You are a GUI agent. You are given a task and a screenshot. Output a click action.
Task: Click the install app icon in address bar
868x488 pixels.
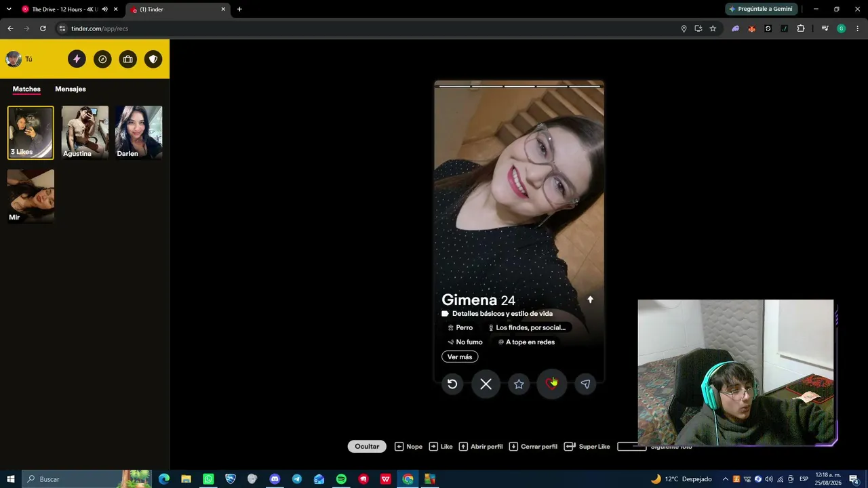698,28
